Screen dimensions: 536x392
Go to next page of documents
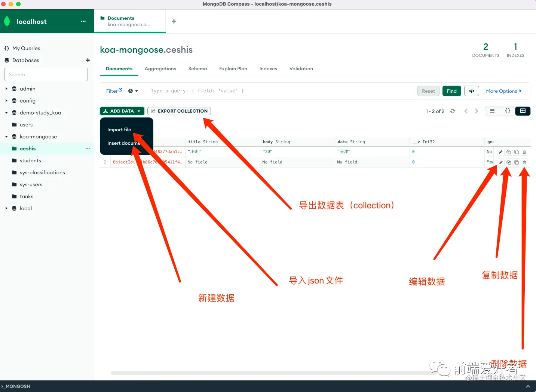(477, 111)
